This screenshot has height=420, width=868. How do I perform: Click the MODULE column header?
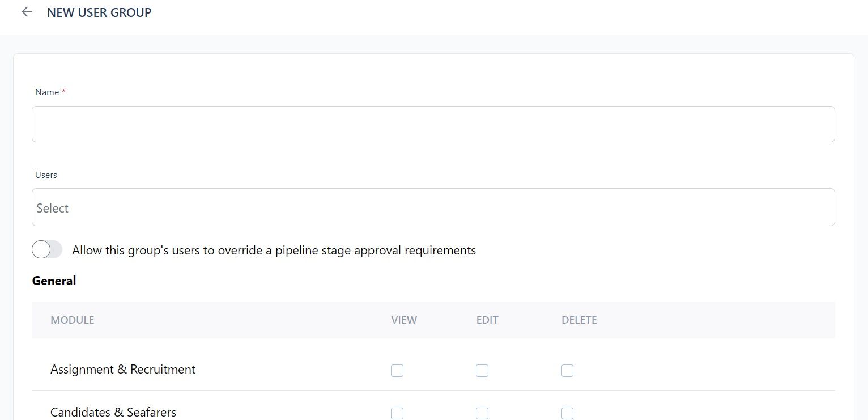click(73, 320)
